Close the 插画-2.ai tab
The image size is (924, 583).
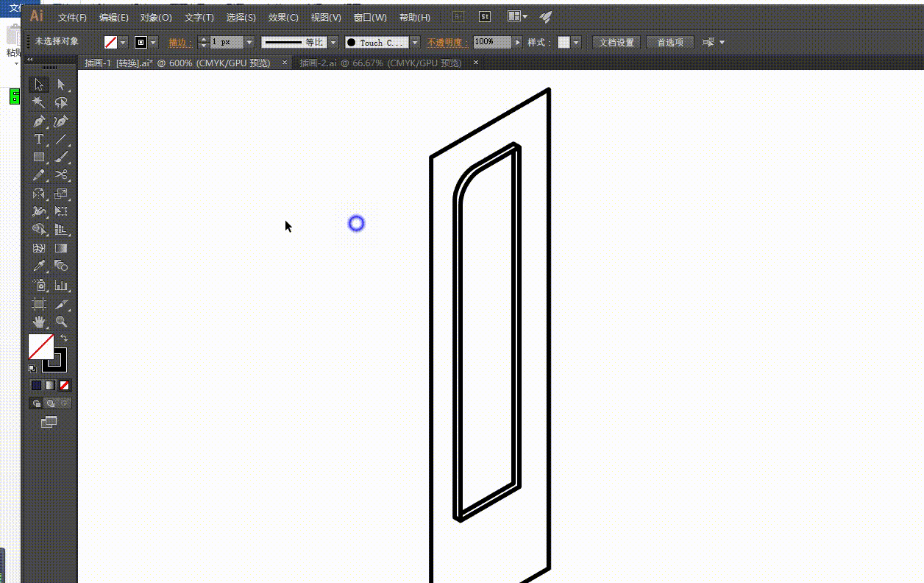click(x=476, y=63)
